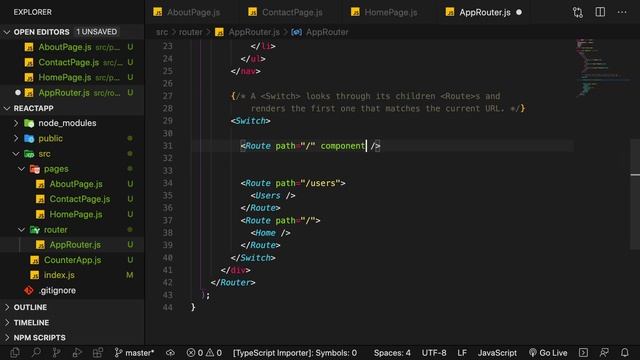640x360 pixels.
Task: Select AppRouter.js in Open Editors
Action: [72, 93]
